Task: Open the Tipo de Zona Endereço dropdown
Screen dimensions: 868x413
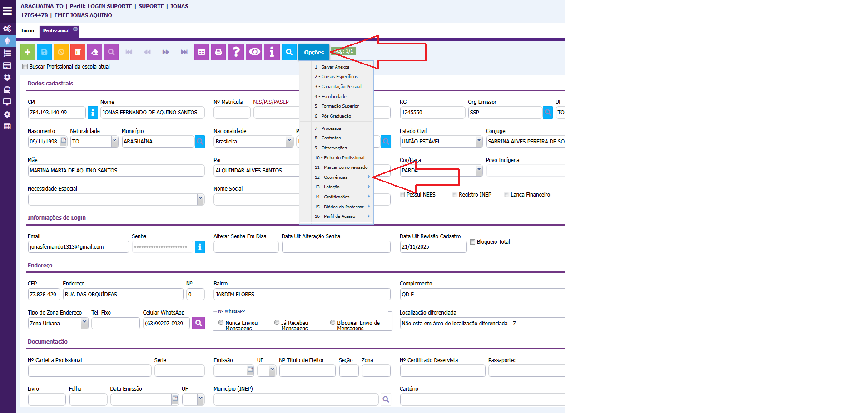Action: [x=84, y=323]
